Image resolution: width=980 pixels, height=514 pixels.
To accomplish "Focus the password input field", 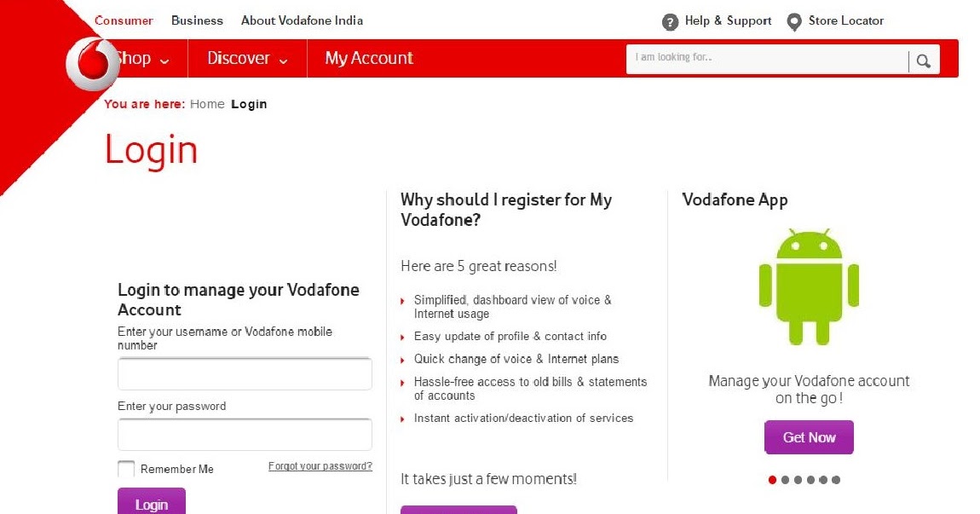I will tap(245, 435).
